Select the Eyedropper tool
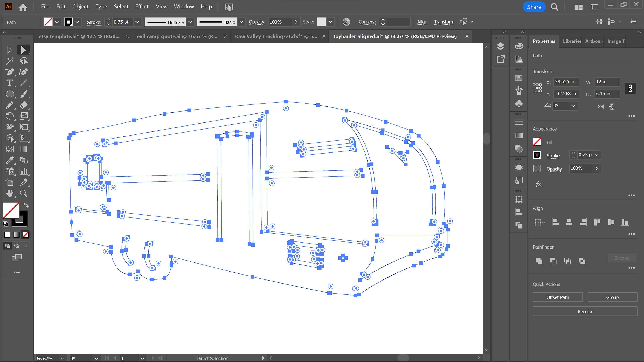 click(x=10, y=160)
